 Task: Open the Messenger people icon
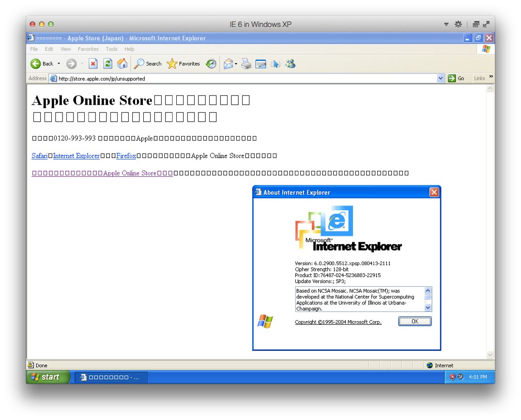click(x=291, y=63)
